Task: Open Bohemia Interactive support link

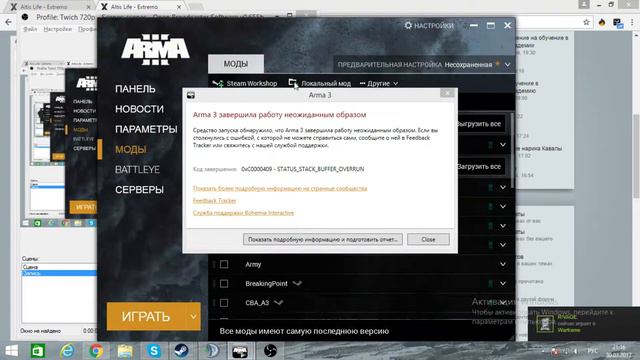Action: pyautogui.click(x=243, y=213)
